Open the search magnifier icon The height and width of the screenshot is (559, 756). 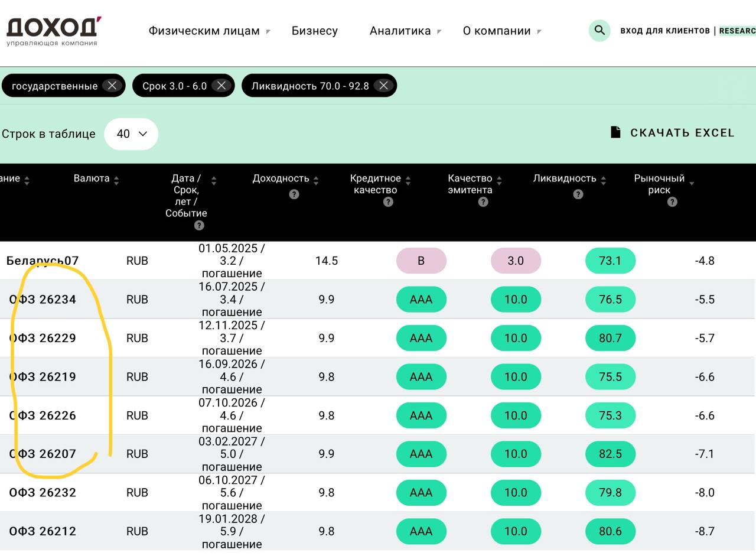point(599,31)
